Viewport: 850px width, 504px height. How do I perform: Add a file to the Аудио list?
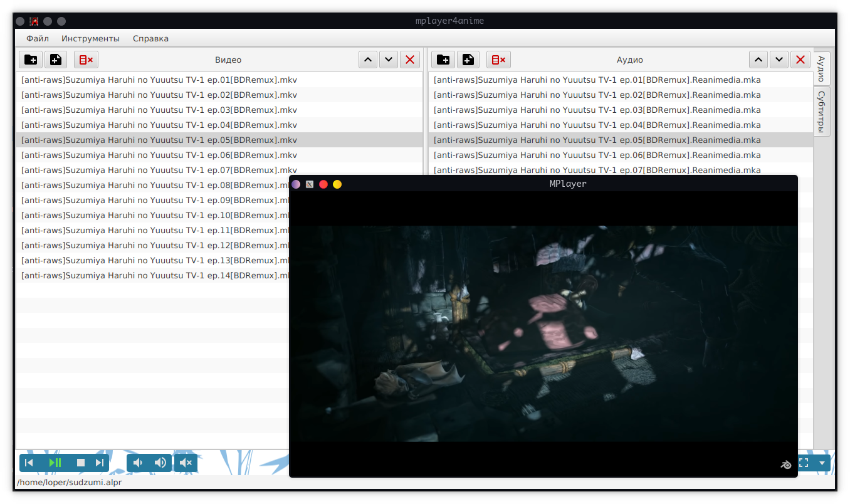(468, 60)
